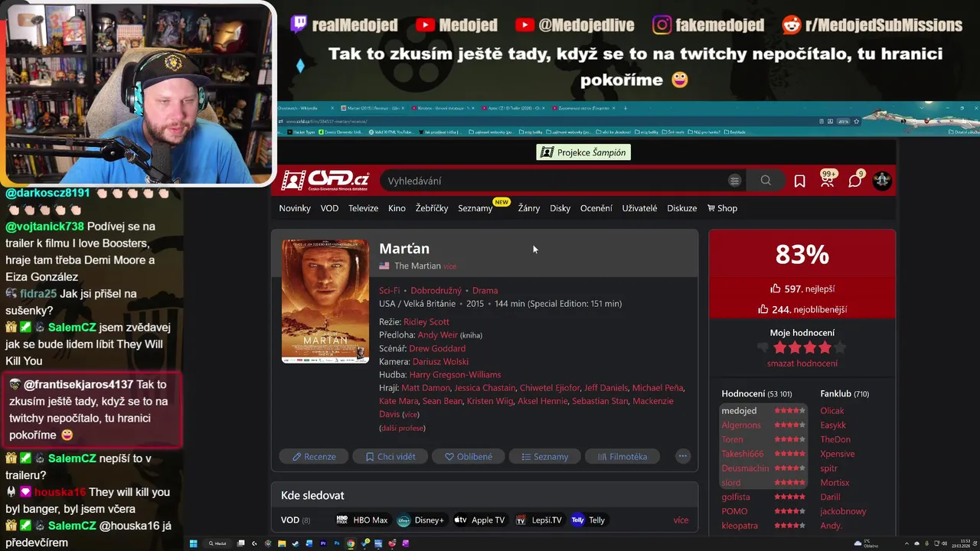
Task: Open Lepší.TV streaming option
Action: [539, 520]
